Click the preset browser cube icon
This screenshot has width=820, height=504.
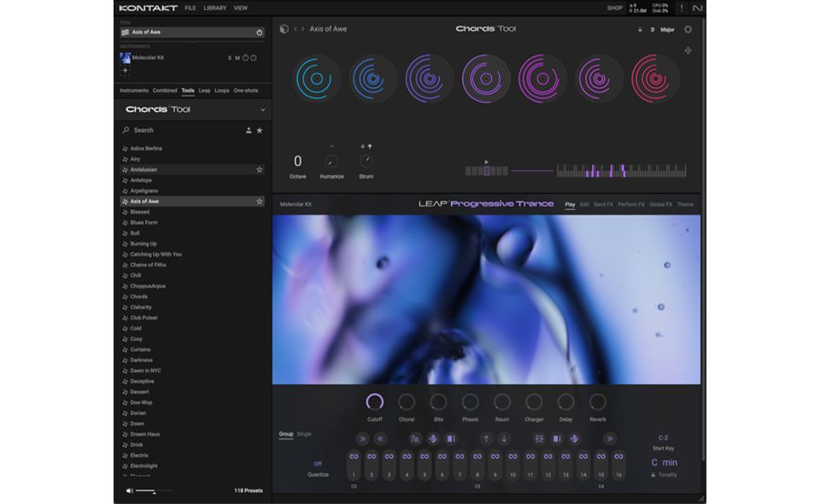coord(284,29)
